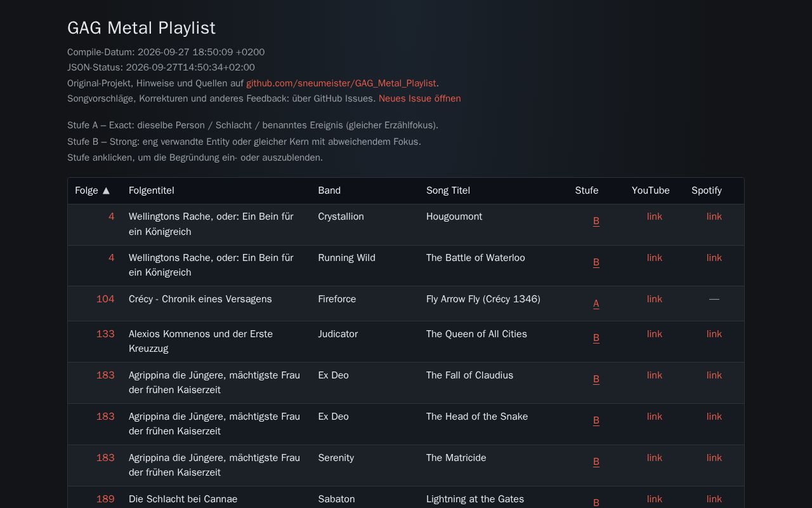812x508 pixels.
Task: Open Spotify link for The Fall of Claudius
Action: (x=714, y=375)
